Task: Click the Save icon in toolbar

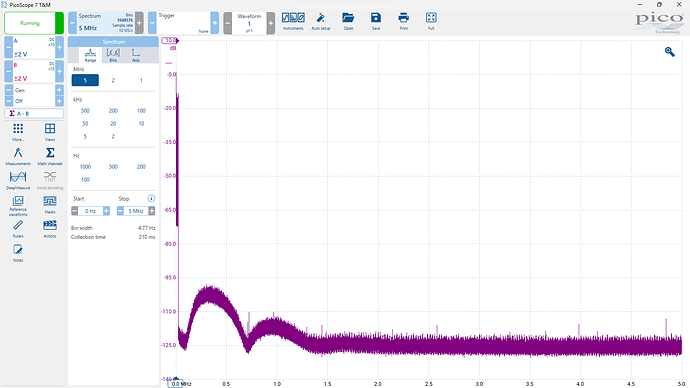Action: (376, 21)
